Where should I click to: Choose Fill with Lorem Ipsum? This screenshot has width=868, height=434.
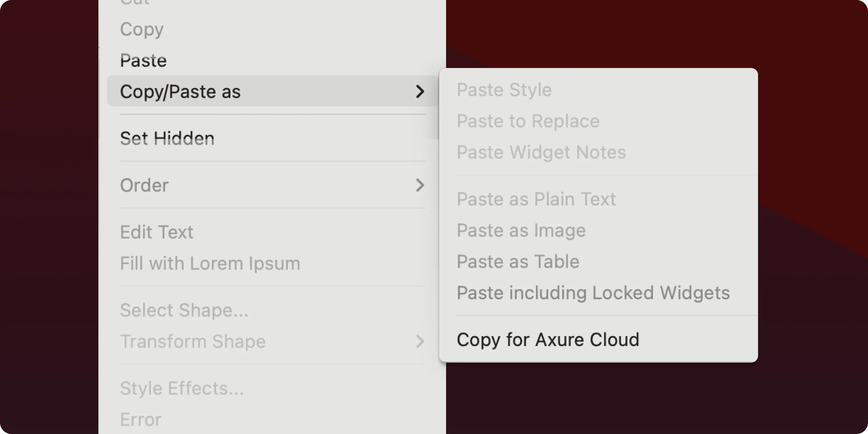[210, 264]
